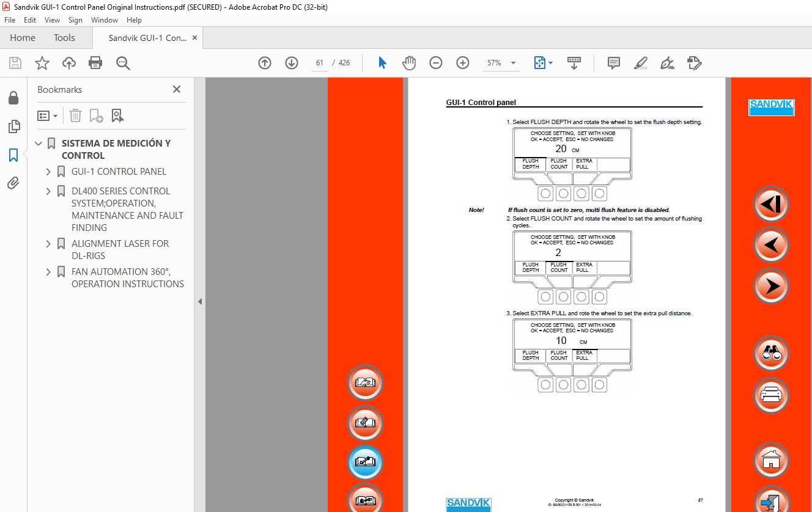This screenshot has height=512, width=812.
Task: Select the arrow selection tool
Action: click(382, 63)
